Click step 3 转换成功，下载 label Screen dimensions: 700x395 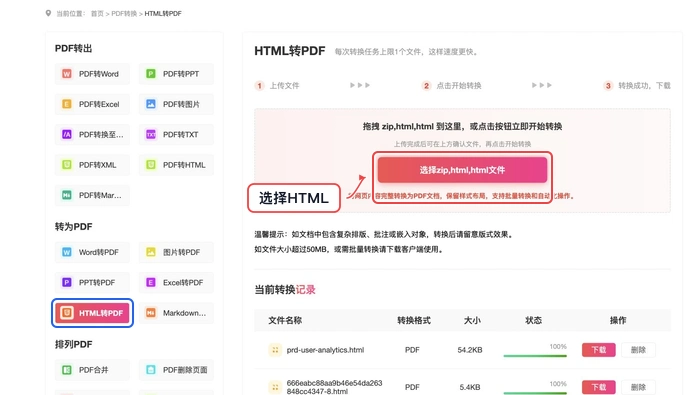(644, 86)
